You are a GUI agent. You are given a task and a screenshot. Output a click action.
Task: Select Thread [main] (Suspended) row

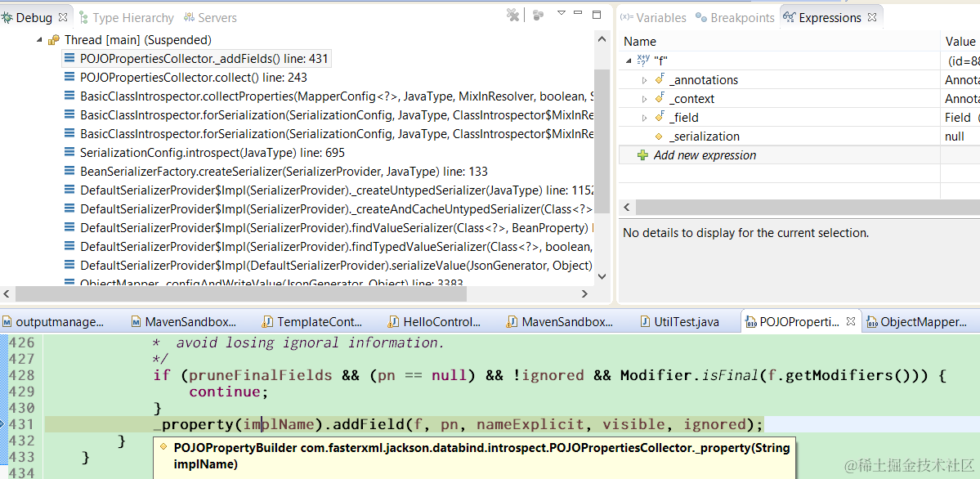point(138,40)
